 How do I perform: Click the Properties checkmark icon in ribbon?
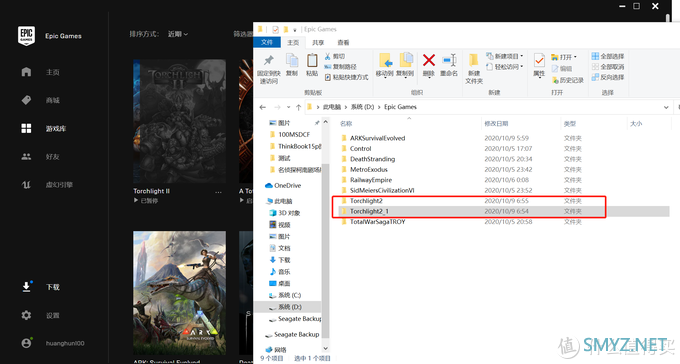[x=539, y=60]
